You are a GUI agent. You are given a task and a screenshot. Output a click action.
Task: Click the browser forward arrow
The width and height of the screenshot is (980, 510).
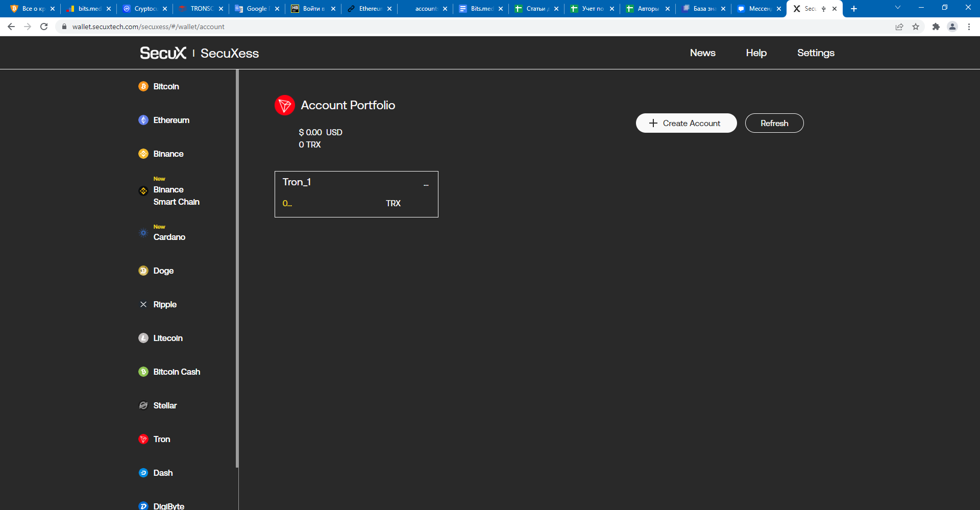pos(28,27)
